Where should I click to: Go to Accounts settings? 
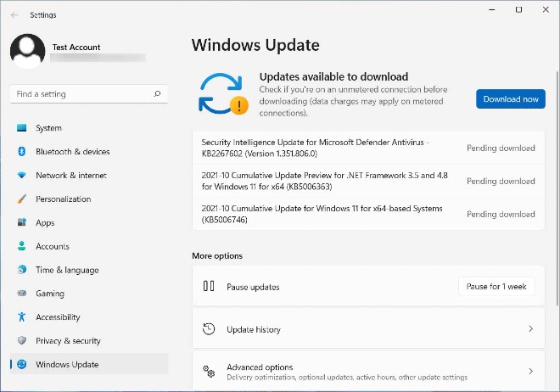pos(53,247)
